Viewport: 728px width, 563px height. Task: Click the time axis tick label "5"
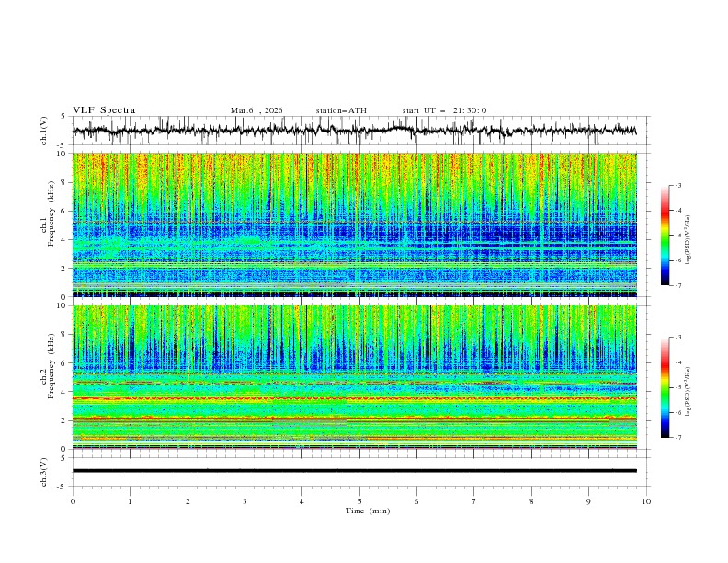pyautogui.click(x=359, y=501)
